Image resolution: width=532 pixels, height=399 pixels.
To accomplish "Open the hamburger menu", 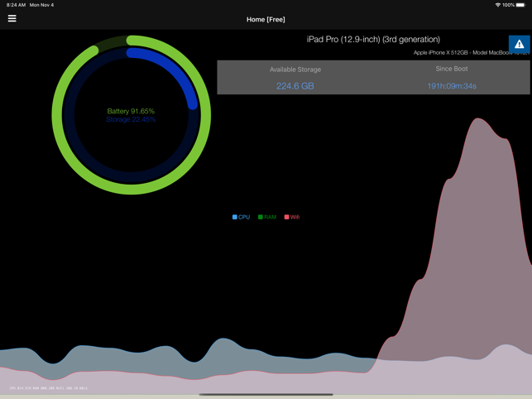I will click(12, 18).
